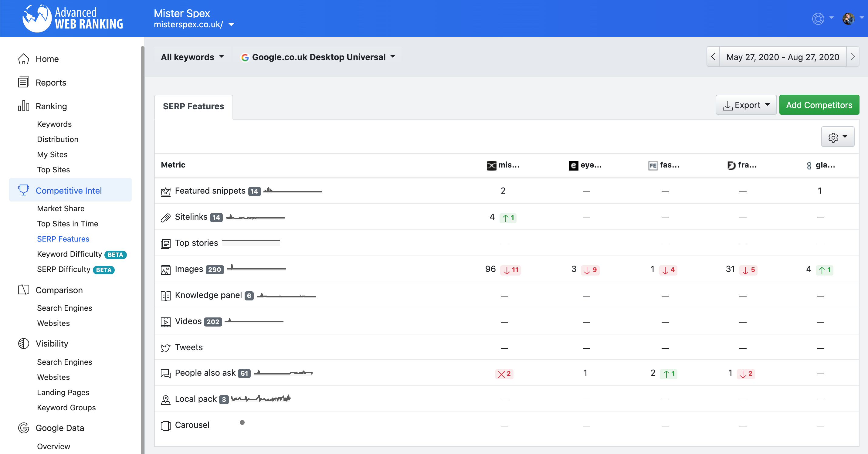Click the date range May 27 - Aug 27 picker

coord(782,57)
